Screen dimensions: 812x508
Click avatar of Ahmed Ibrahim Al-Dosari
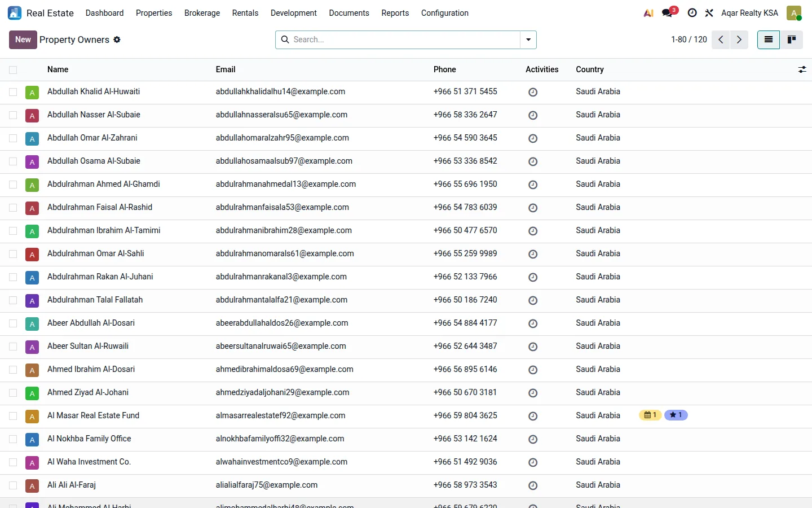[32, 370]
